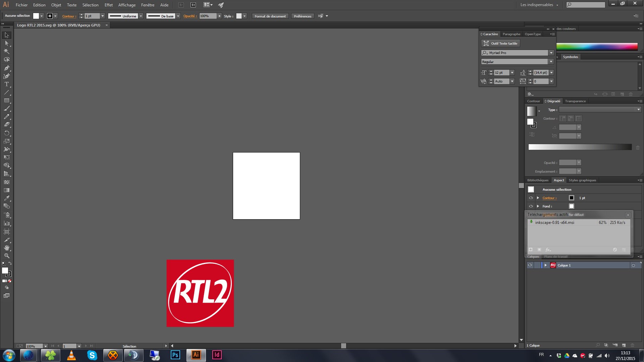Open Adobe Bridge from the menu bar
The height and width of the screenshot is (362, 644).
pyautogui.click(x=181, y=5)
